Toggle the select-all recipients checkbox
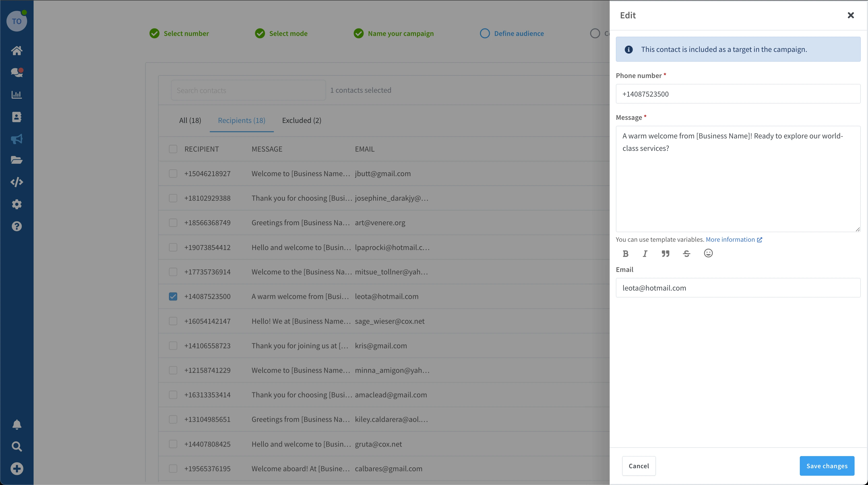This screenshot has width=868, height=485. (173, 149)
